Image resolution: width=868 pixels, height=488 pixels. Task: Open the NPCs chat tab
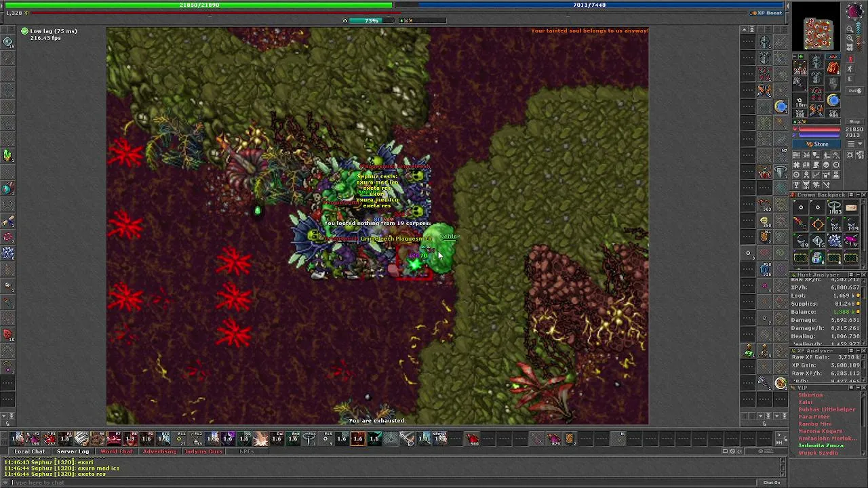(246, 451)
